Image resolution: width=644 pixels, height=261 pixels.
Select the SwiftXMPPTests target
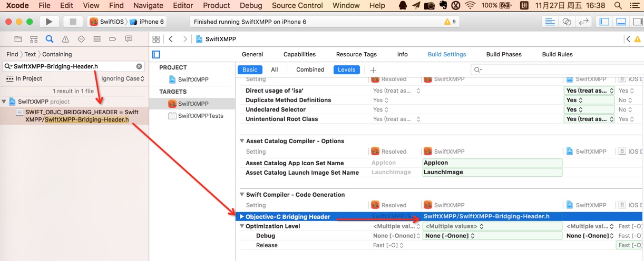click(200, 116)
